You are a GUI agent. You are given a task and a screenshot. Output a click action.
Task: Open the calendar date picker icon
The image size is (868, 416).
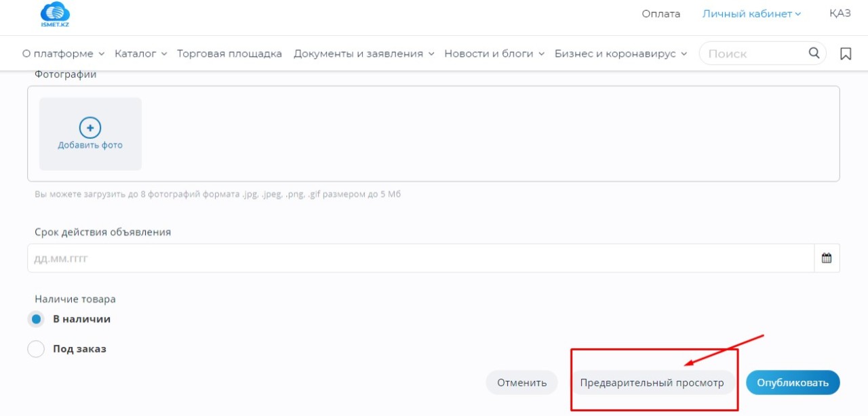click(x=827, y=258)
